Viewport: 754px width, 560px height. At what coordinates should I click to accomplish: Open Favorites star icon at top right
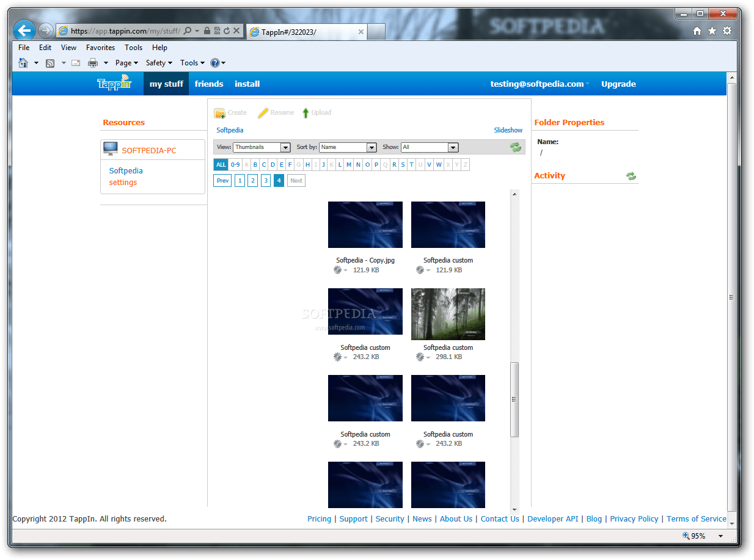(712, 31)
